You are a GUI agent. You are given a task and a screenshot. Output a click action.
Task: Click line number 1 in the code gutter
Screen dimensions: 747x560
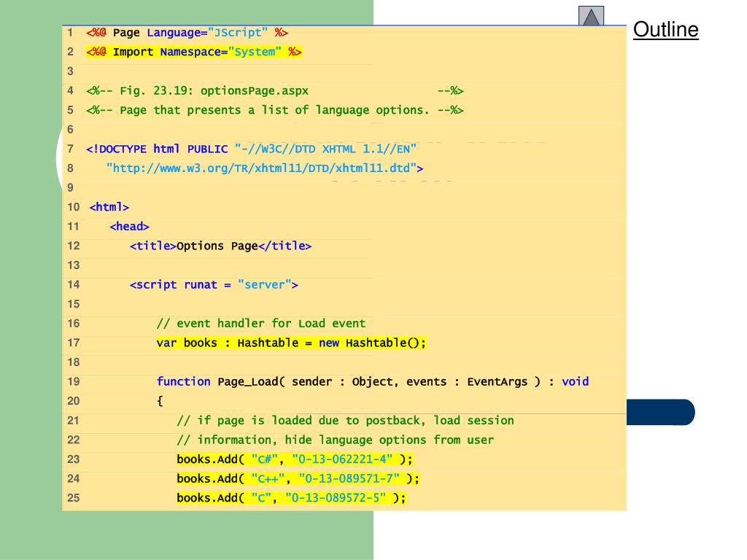tap(70, 32)
